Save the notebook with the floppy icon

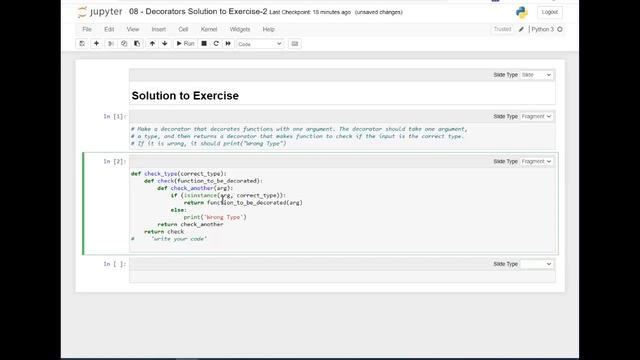[x=82, y=44]
